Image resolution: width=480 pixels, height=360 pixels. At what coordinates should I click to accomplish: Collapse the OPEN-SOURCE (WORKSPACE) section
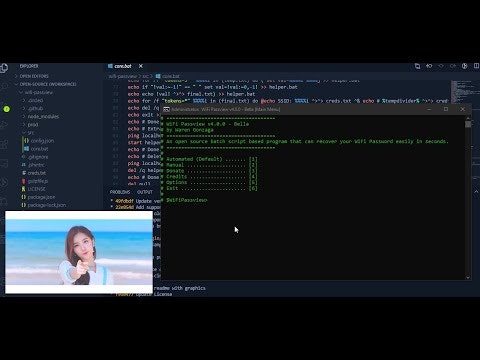[47, 84]
